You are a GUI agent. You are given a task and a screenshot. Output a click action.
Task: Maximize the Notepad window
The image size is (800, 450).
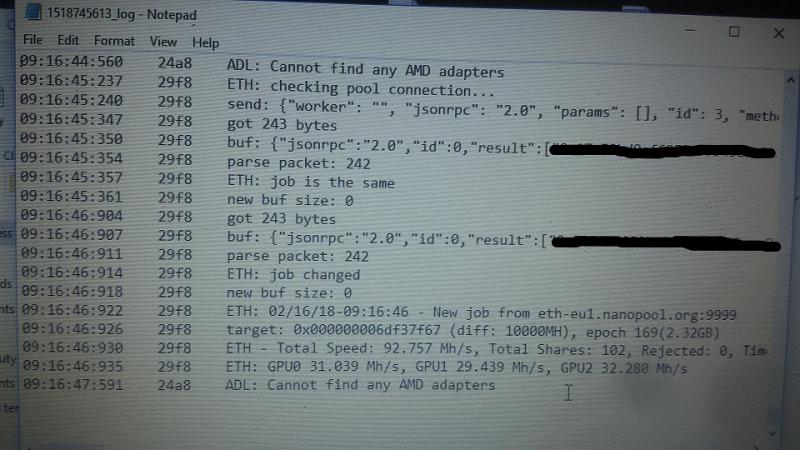[734, 32]
